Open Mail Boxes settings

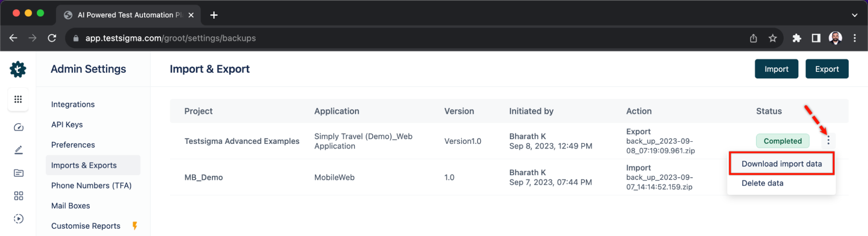tap(70, 206)
